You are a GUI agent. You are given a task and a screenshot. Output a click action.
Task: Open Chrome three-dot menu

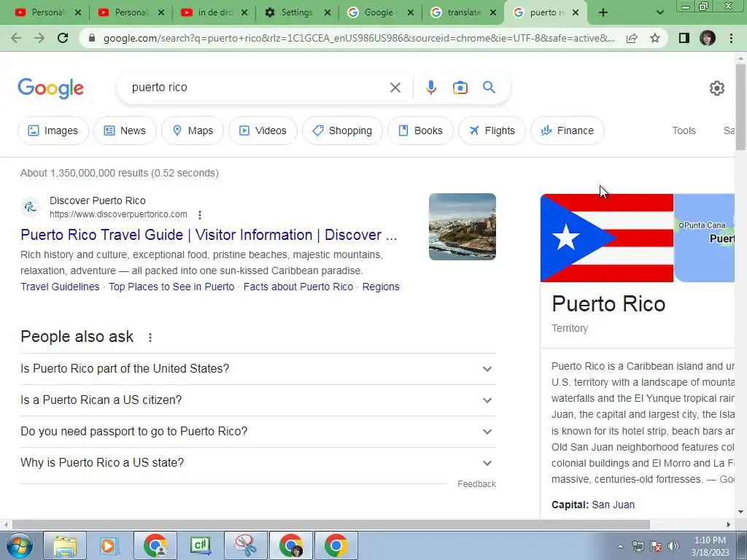click(x=731, y=38)
